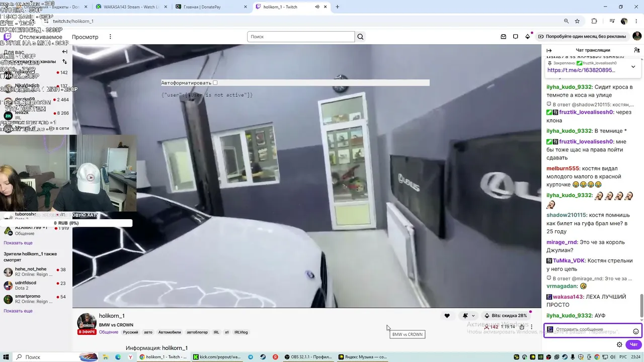Screen dimensions: 644x362
Task: Open the whispers speech bubble icon
Action: click(x=515, y=37)
